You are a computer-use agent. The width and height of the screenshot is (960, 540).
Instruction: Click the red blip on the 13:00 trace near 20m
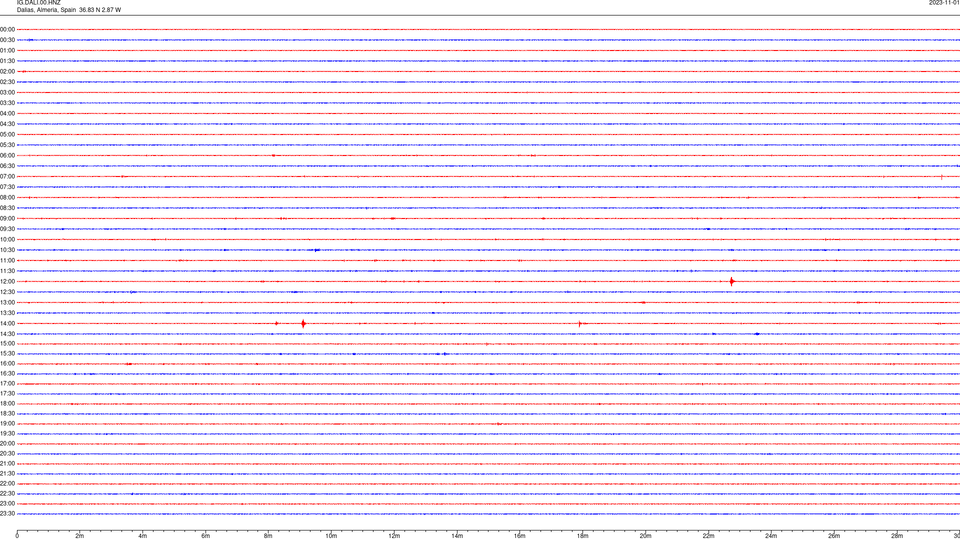(643, 302)
